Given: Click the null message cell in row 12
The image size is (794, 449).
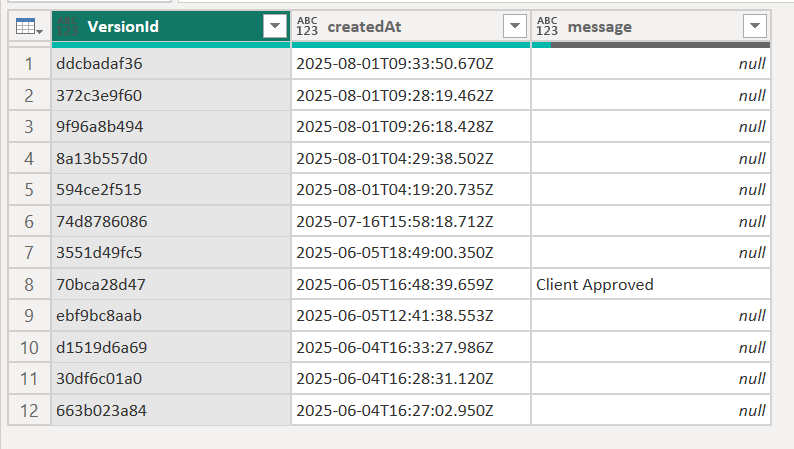Looking at the screenshot, I should click(651, 411).
